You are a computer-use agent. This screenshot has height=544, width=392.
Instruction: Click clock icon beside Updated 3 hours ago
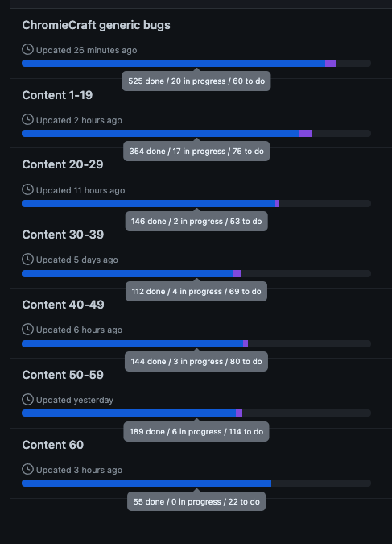[x=27, y=469]
